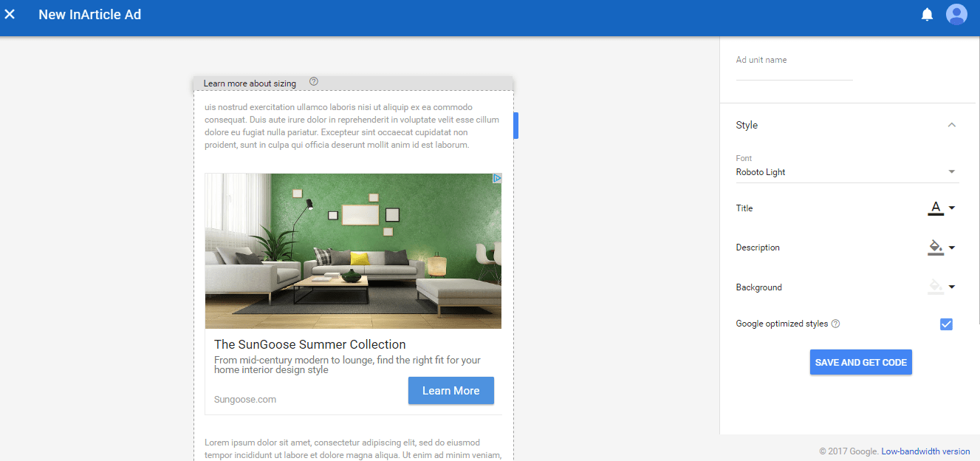
Task: Open the notifications bell
Action: point(927,15)
